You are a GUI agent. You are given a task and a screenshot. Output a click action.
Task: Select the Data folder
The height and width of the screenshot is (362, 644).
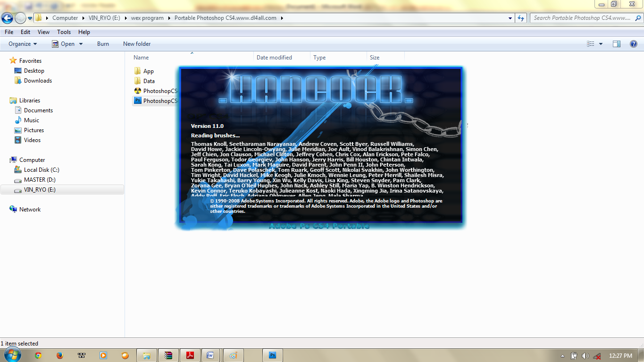tap(149, 81)
